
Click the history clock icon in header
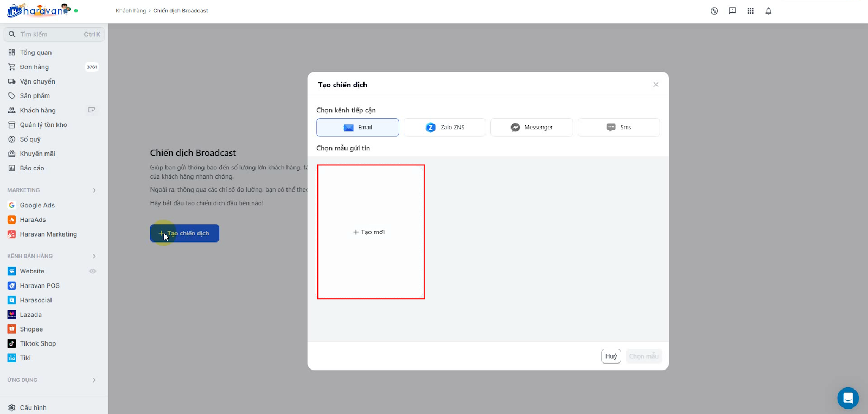[714, 11]
